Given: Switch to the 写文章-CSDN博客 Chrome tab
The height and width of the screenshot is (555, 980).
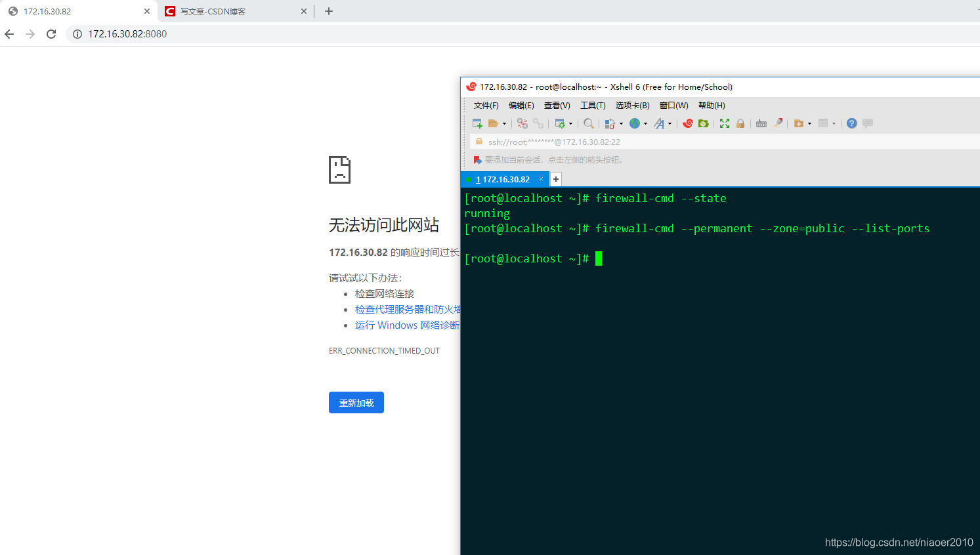Looking at the screenshot, I should click(x=236, y=11).
